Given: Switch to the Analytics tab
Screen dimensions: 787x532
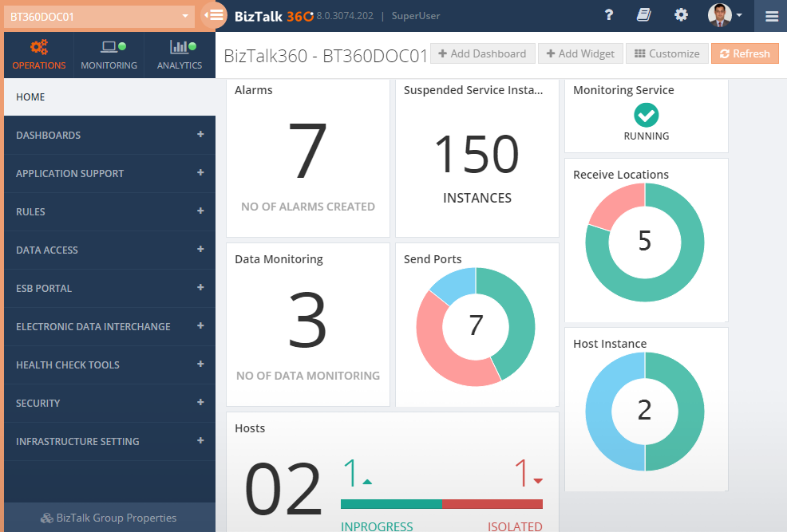Looking at the screenshot, I should coord(180,55).
